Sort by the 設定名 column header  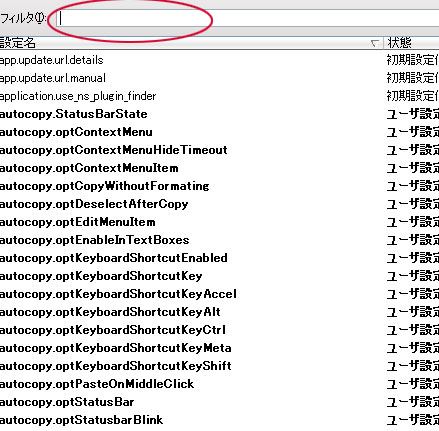coord(191,43)
